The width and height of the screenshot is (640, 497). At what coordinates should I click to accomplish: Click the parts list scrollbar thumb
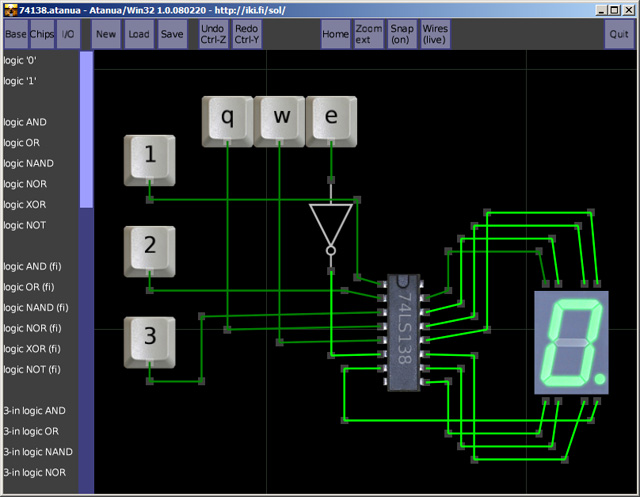click(x=86, y=130)
